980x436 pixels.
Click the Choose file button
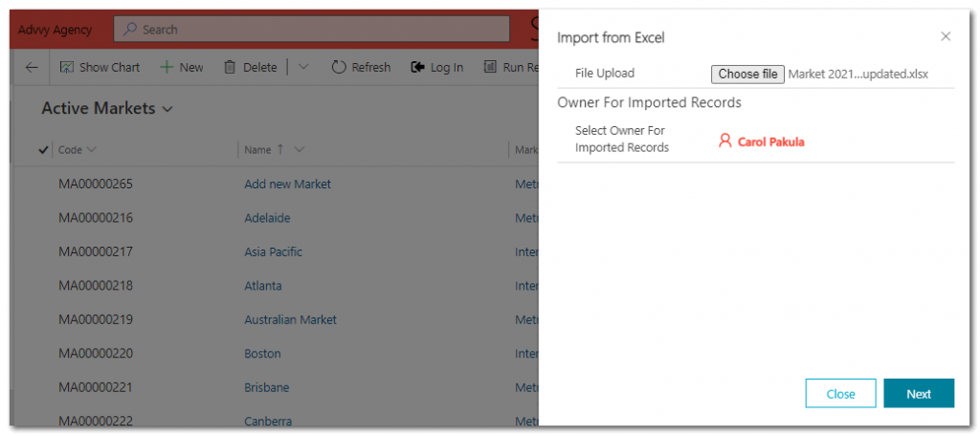(x=747, y=75)
